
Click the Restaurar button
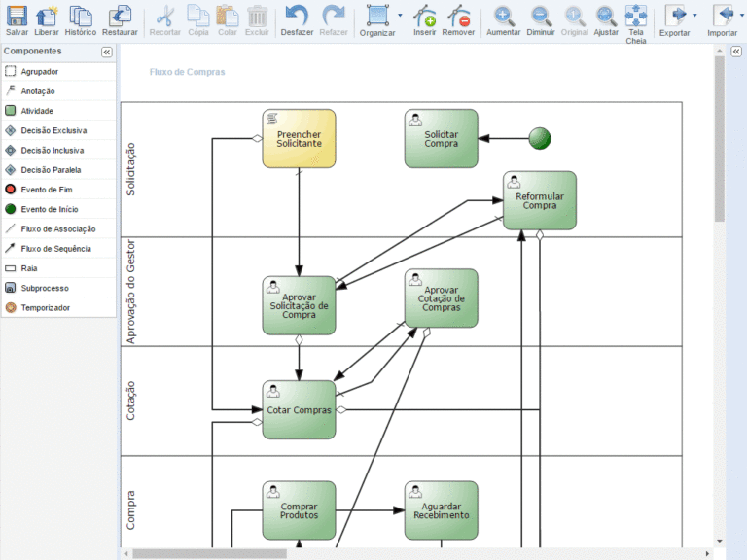coord(120,20)
